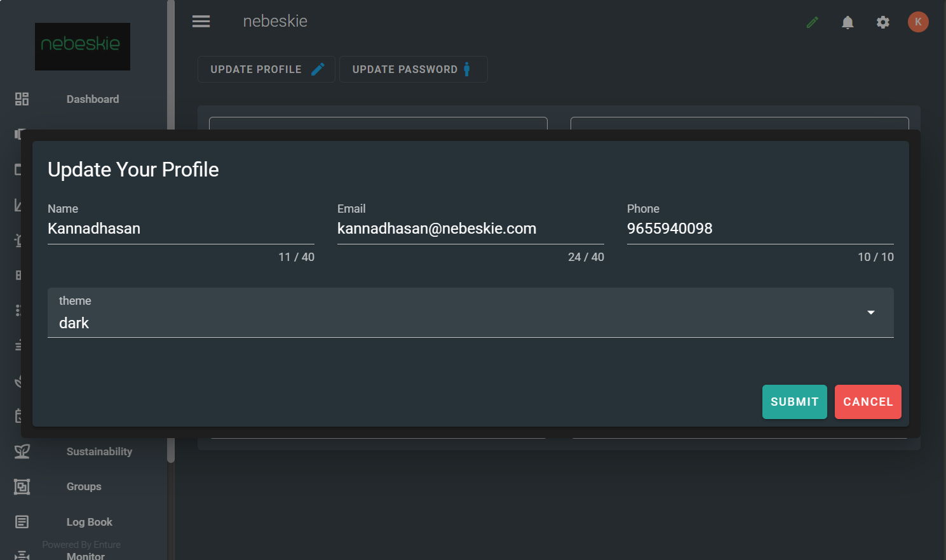Go to Sustainability in the sidebar
The image size is (946, 560).
99,451
